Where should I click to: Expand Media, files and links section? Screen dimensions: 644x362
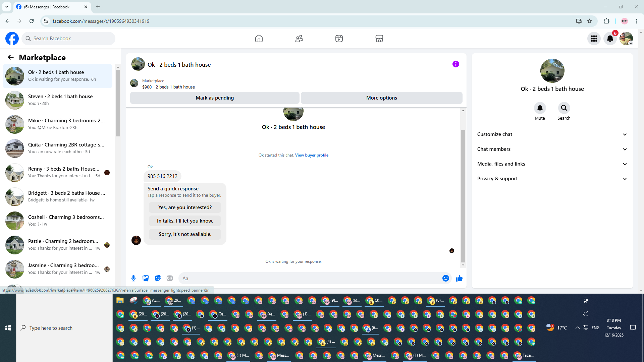coord(552,164)
